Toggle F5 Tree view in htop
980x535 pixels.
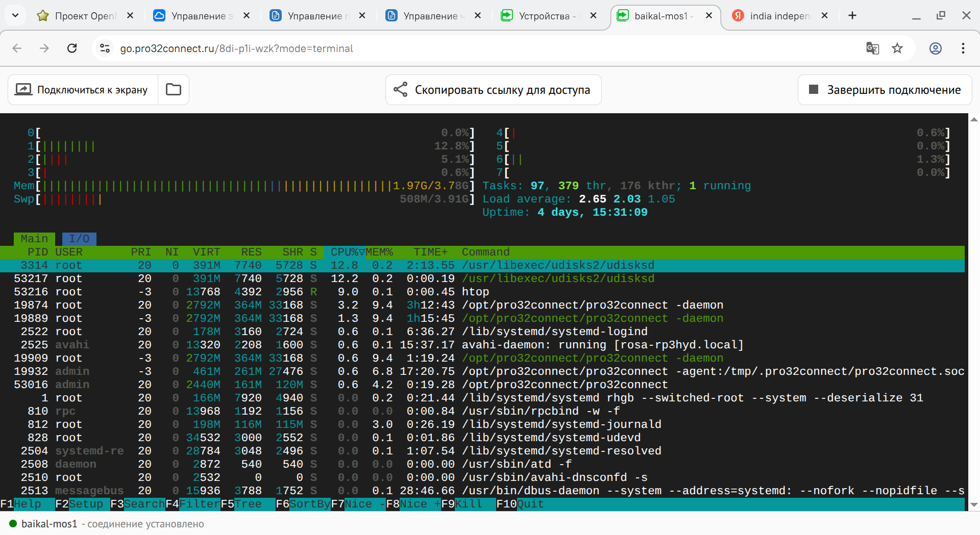click(x=248, y=504)
